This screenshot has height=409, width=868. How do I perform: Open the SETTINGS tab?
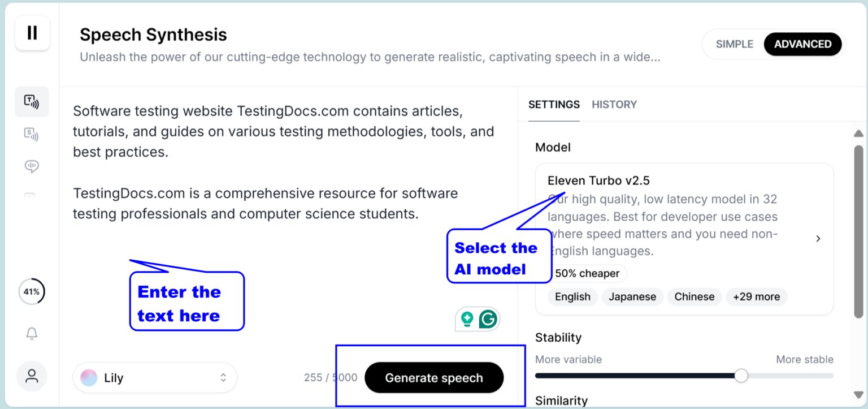click(554, 104)
